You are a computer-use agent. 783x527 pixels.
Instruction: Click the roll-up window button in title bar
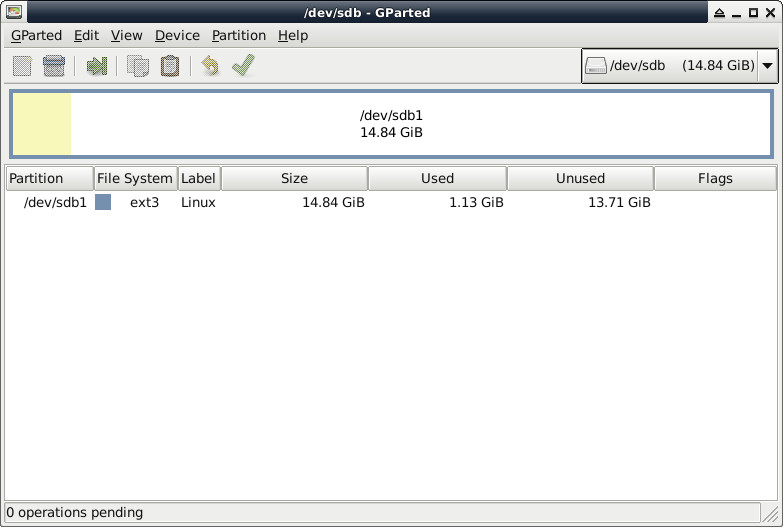[719, 12]
